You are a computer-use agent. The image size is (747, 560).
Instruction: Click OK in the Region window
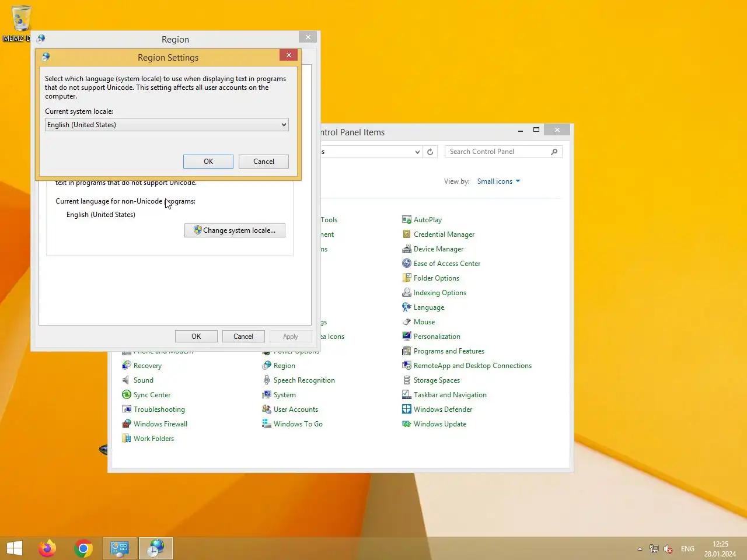196,337
